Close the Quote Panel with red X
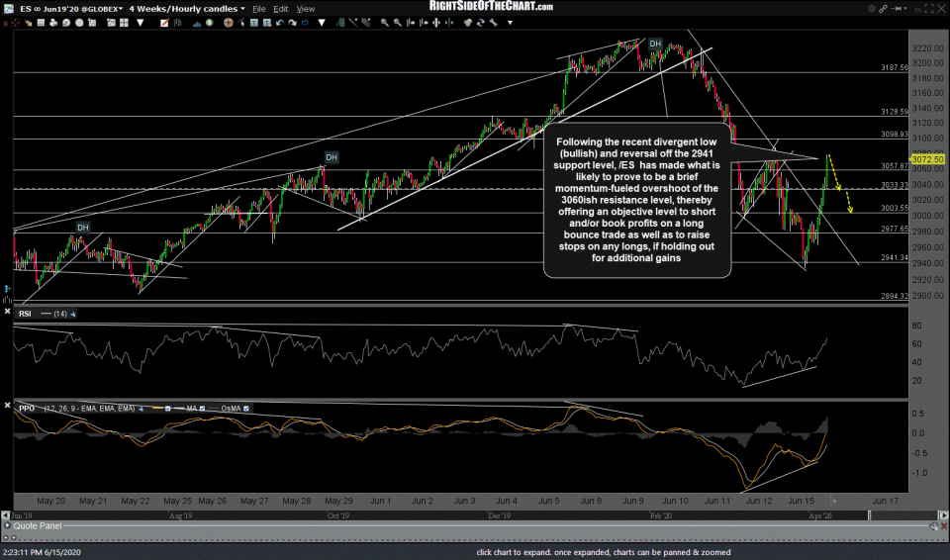Screen dimensions: 950x560 (944, 526)
